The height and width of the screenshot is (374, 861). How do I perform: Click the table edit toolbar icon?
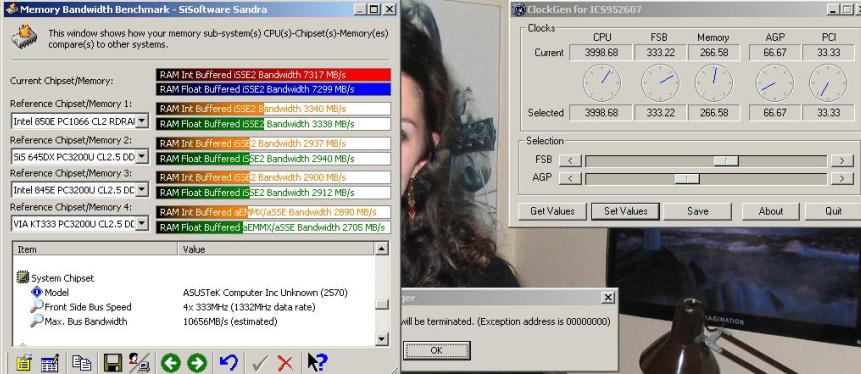tap(50, 362)
